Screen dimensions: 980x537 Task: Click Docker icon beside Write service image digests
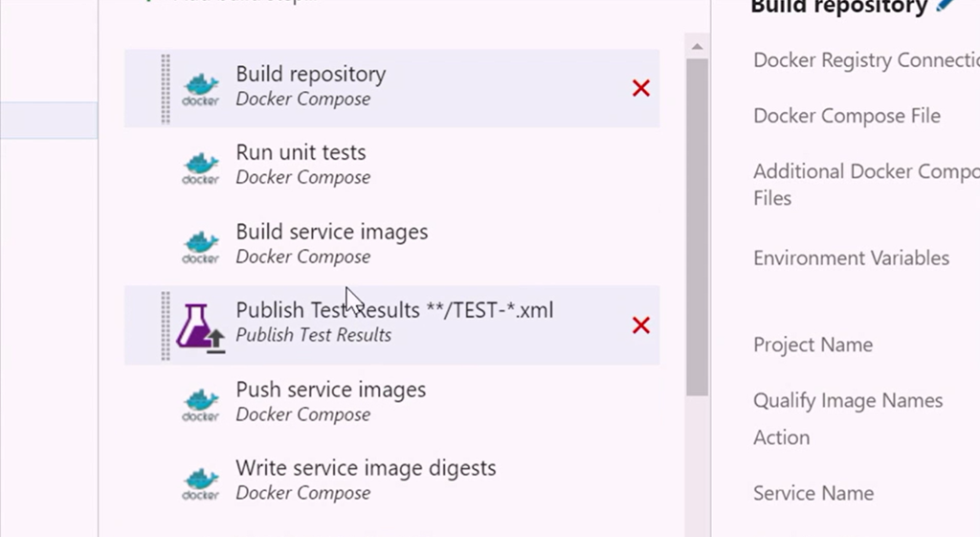[x=201, y=482]
